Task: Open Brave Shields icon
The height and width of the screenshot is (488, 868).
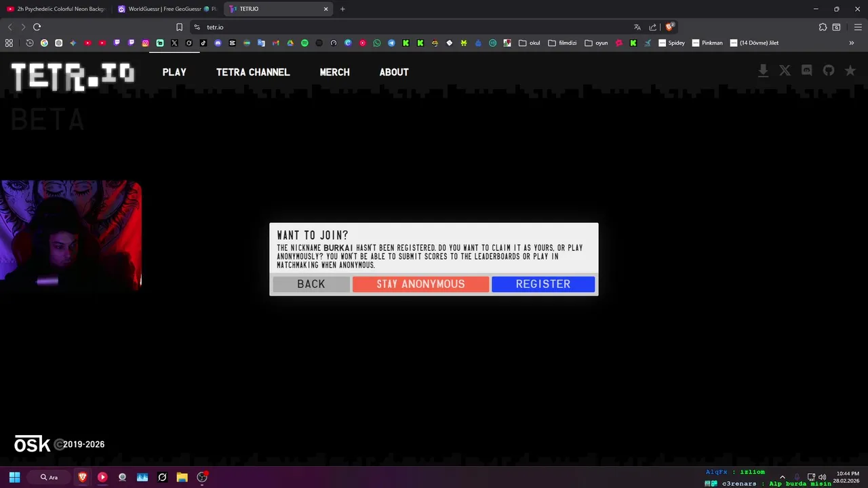Action: coord(669,27)
